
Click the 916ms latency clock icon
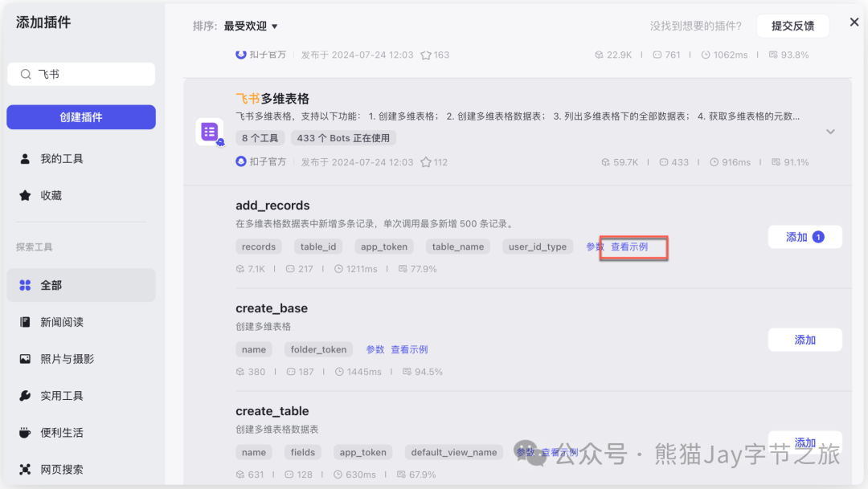714,162
